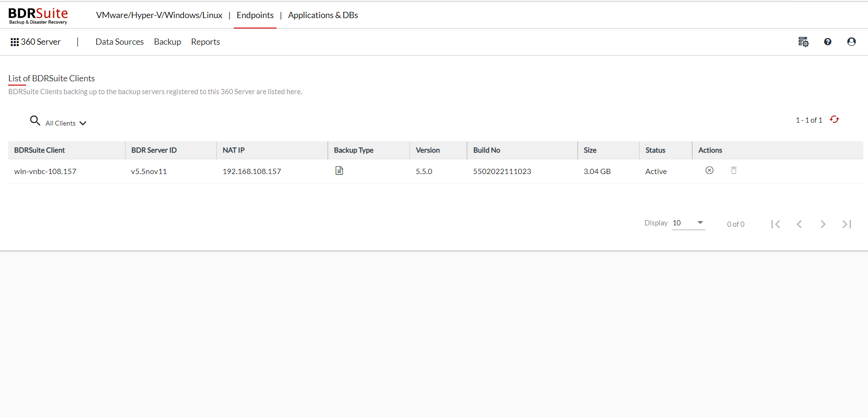The width and height of the screenshot is (868, 417).
Task: Click version value 5.5.0
Action: (424, 171)
